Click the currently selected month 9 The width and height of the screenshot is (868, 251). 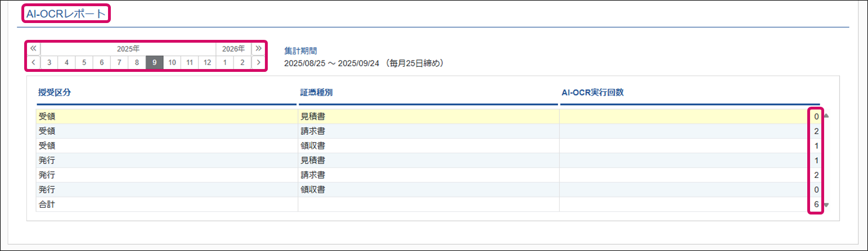click(155, 62)
